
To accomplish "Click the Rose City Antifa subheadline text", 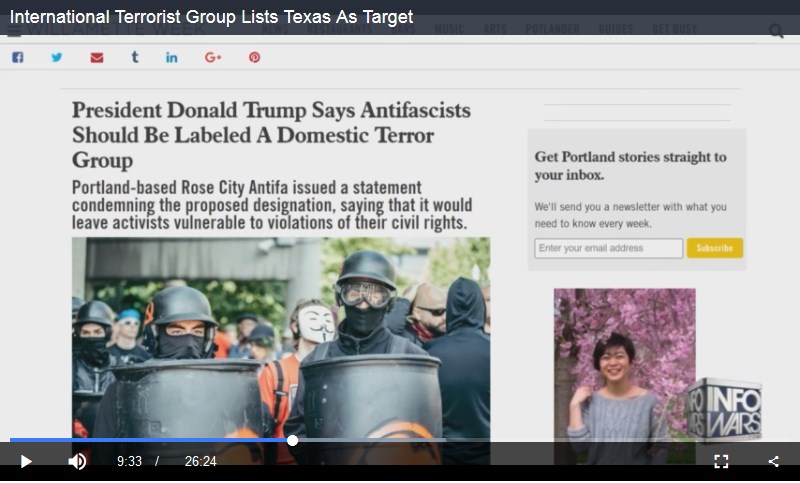I will [272, 205].
